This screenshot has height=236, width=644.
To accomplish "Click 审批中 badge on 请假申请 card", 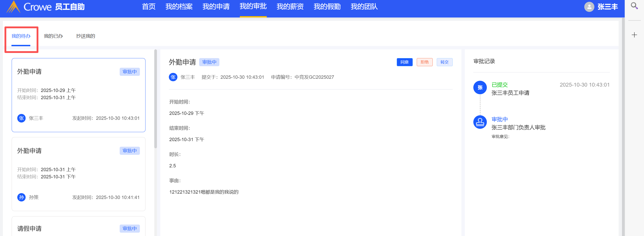I will coord(130,229).
